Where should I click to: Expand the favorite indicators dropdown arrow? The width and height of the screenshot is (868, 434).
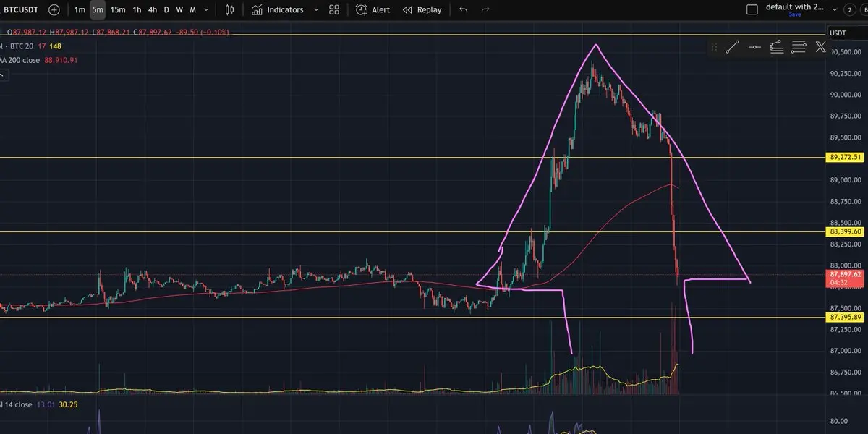point(316,10)
